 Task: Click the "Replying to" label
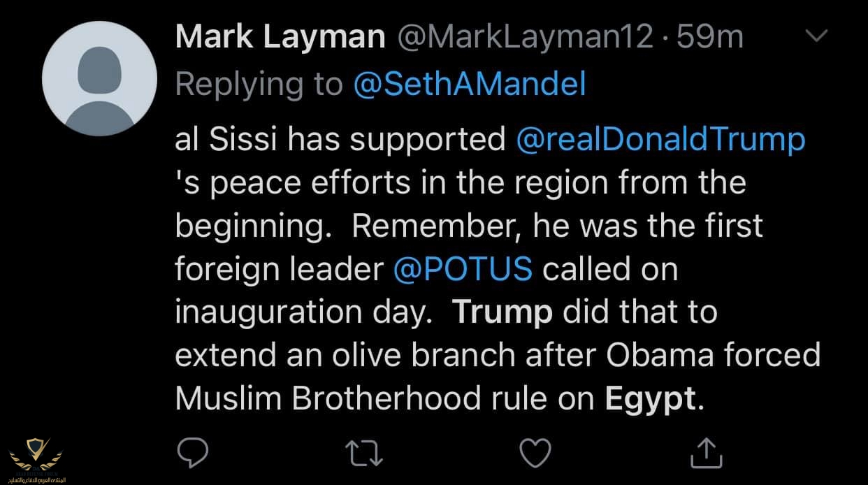[x=259, y=85]
